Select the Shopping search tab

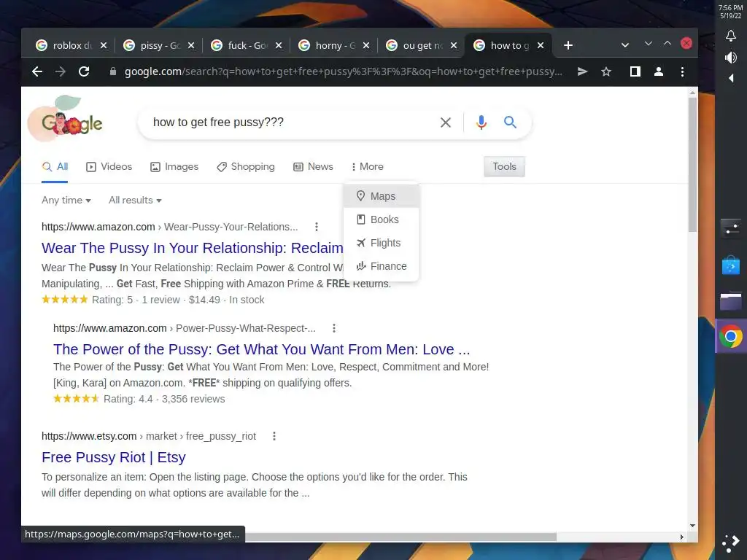tap(246, 167)
